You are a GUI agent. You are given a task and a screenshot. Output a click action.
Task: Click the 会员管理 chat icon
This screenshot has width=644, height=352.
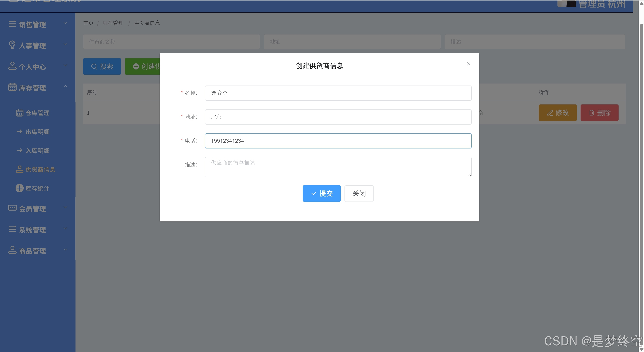(12, 208)
